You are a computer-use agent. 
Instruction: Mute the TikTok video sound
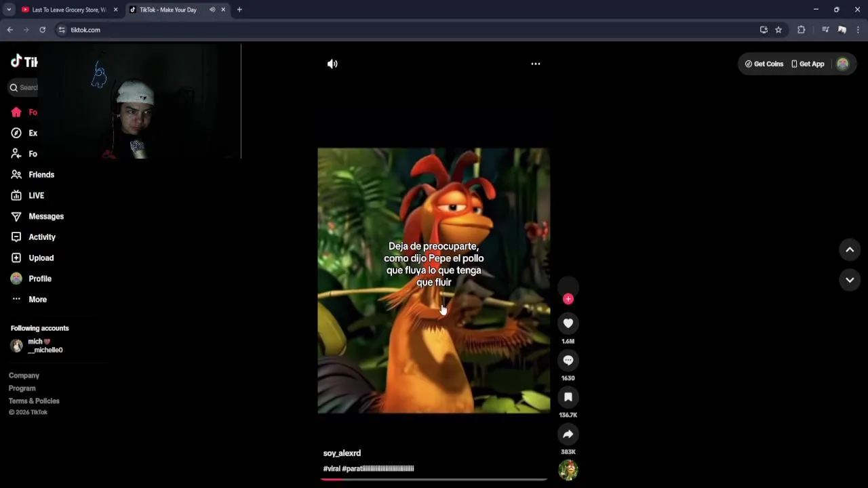pyautogui.click(x=332, y=64)
